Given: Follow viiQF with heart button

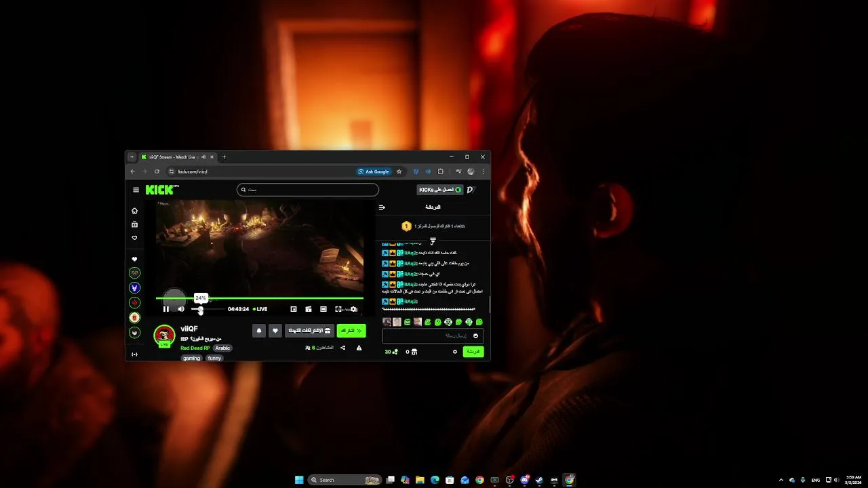Looking at the screenshot, I should click(275, 331).
